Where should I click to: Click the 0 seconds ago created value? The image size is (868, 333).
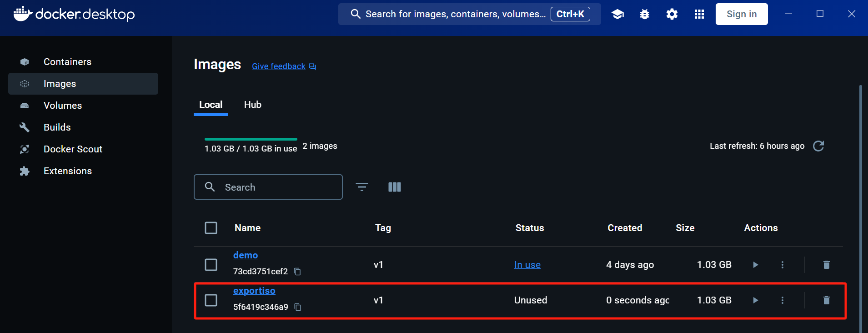pos(638,300)
